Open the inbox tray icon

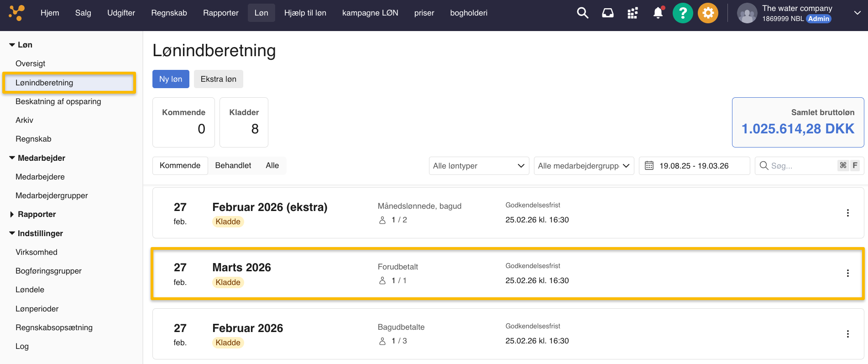(x=607, y=13)
